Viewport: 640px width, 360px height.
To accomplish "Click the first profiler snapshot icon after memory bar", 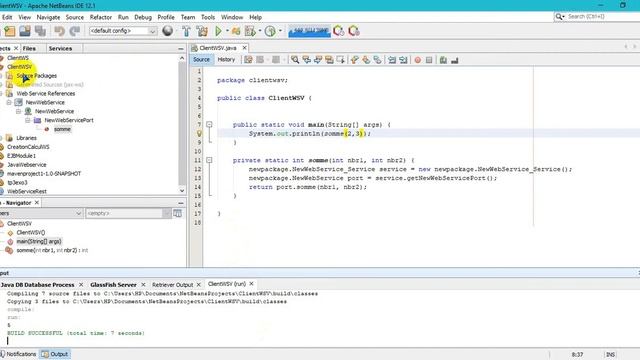I will point(338,31).
